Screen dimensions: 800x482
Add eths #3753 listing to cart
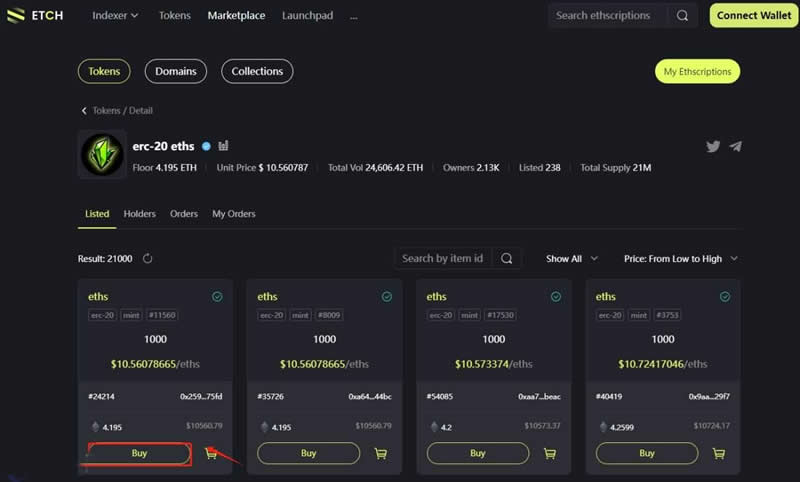click(719, 453)
